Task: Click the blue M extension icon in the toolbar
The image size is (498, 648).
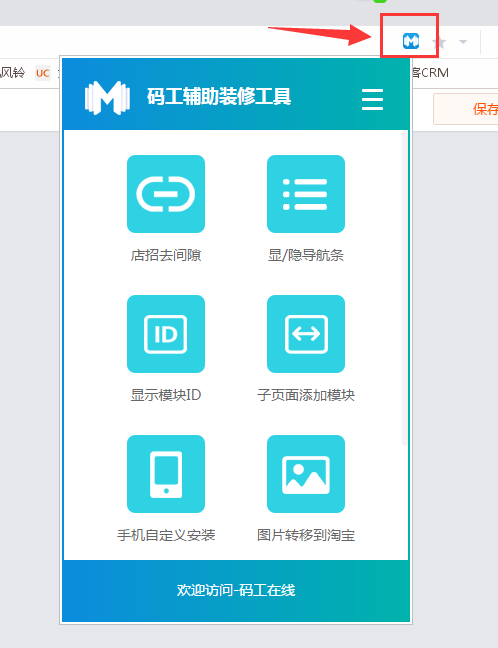Action: pos(411,41)
